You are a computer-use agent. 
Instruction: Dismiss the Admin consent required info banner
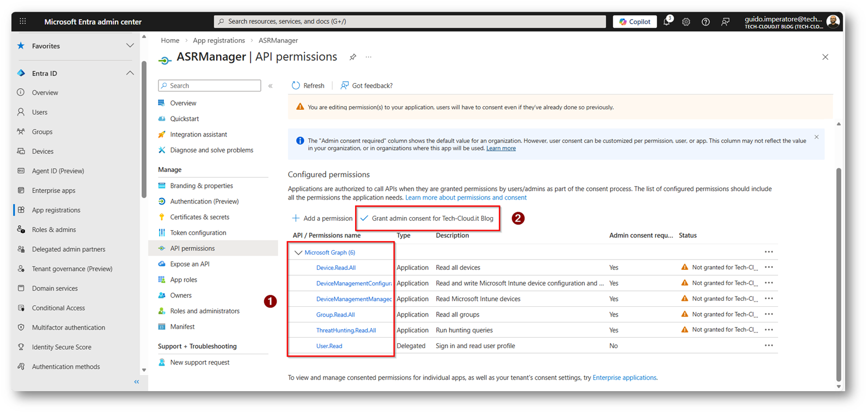click(x=817, y=137)
